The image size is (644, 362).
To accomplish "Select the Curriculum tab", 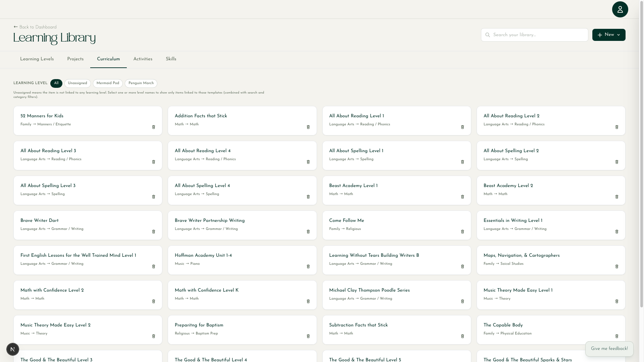I will point(108,59).
